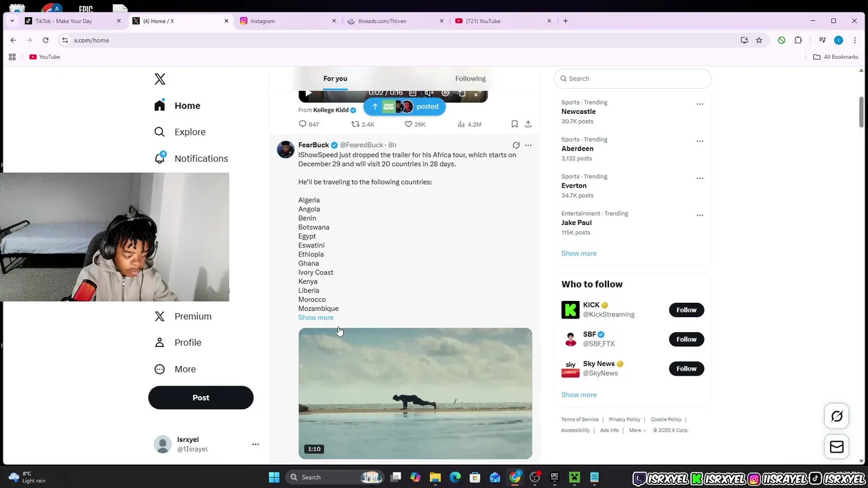The image size is (868, 488).
Task: Open video settings gear in the player
Action: point(446,93)
